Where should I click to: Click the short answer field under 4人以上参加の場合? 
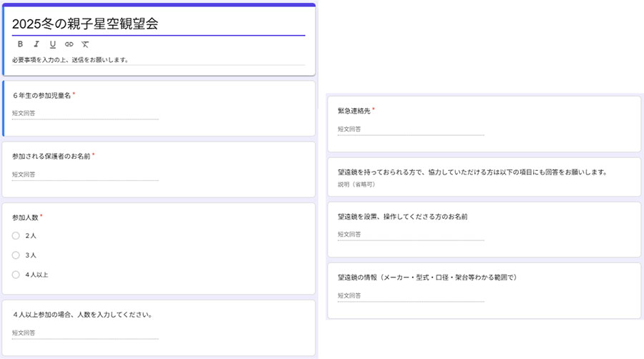pos(85,333)
